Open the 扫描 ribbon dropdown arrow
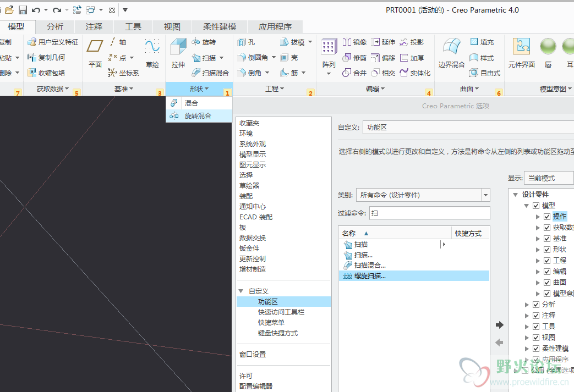Viewport: 574px width, 392px height. [x=221, y=58]
